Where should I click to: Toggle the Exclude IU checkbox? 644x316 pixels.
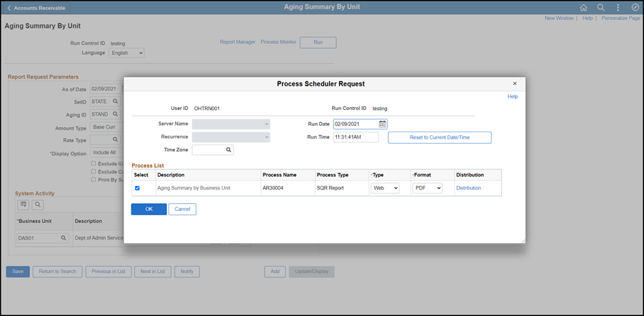(x=94, y=164)
